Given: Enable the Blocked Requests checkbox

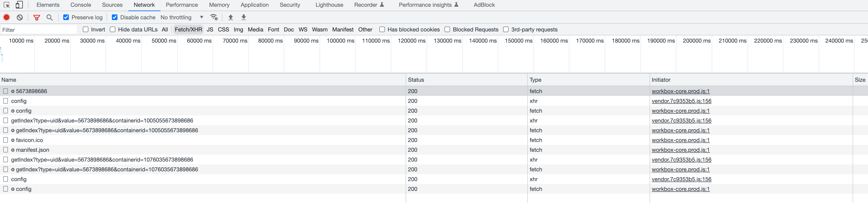Looking at the screenshot, I should point(447,29).
